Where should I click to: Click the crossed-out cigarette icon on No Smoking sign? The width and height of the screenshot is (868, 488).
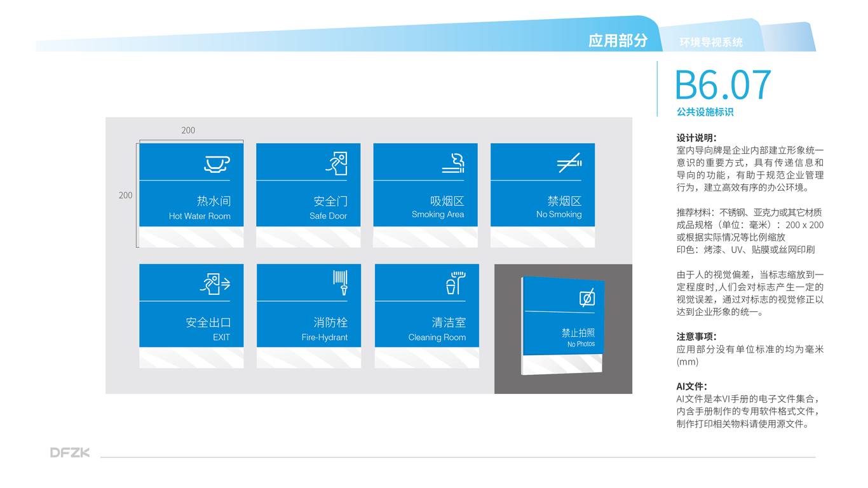click(x=569, y=163)
